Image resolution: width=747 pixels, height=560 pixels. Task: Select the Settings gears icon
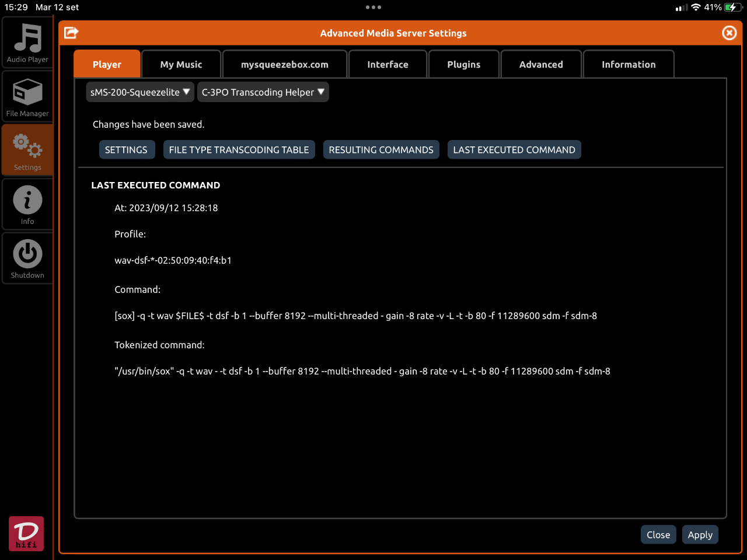(x=27, y=150)
